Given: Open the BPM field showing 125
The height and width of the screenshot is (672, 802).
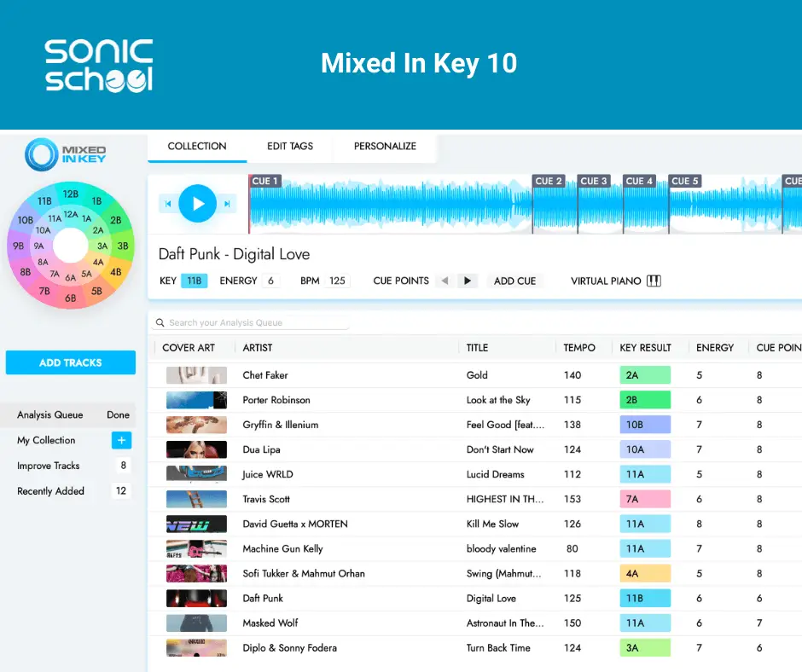Looking at the screenshot, I should point(340,280).
